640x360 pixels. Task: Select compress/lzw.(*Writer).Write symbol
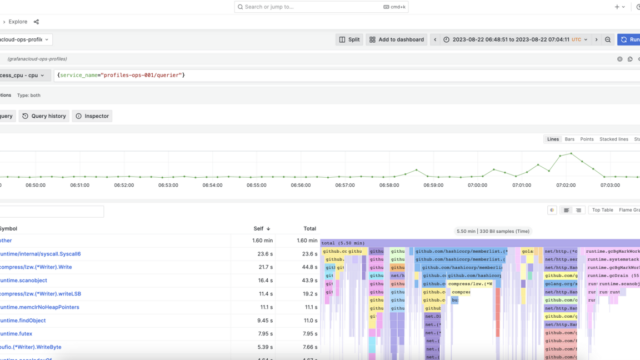(x=36, y=267)
